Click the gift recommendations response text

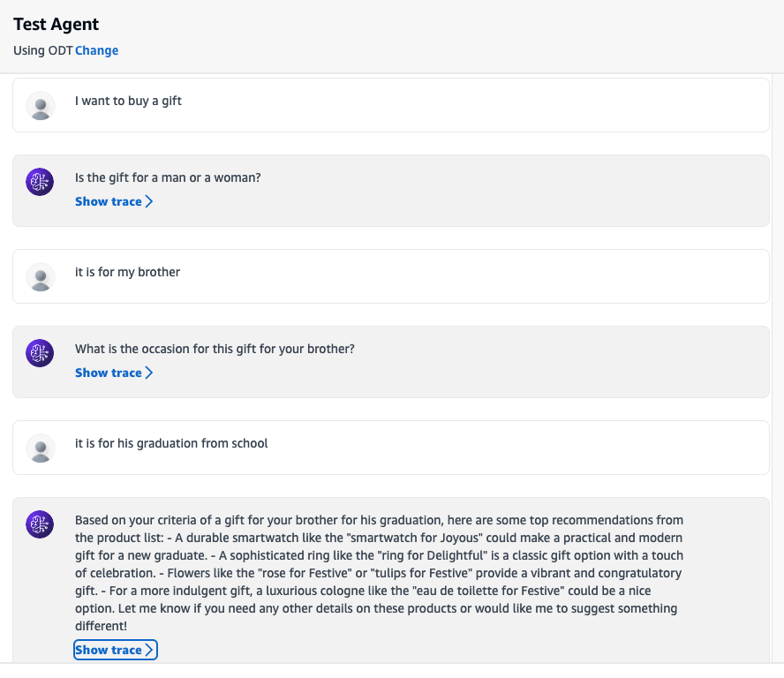point(380,573)
